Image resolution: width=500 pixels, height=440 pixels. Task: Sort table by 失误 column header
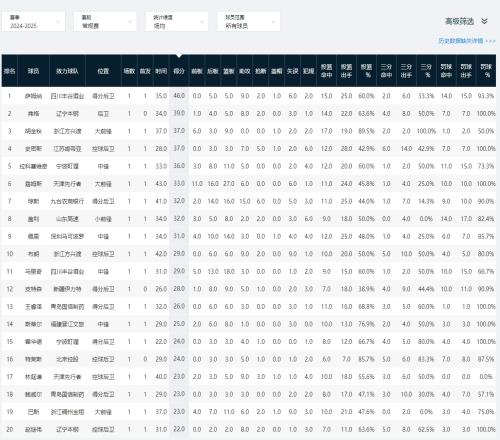pos(293,71)
